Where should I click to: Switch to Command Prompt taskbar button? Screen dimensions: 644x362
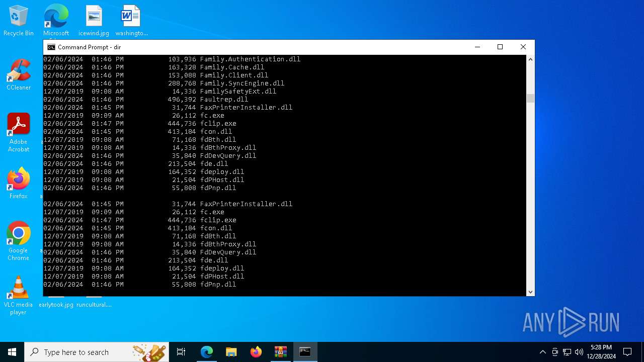[305, 352]
